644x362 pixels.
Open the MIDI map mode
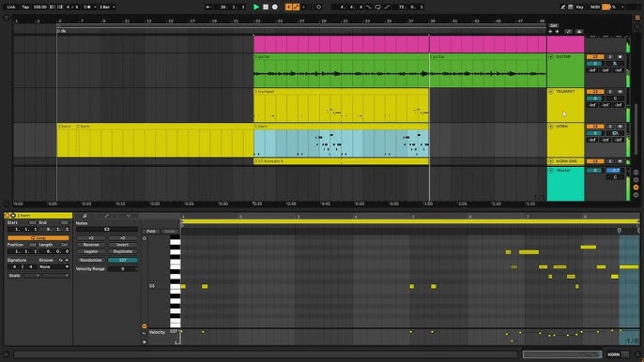(595, 7)
